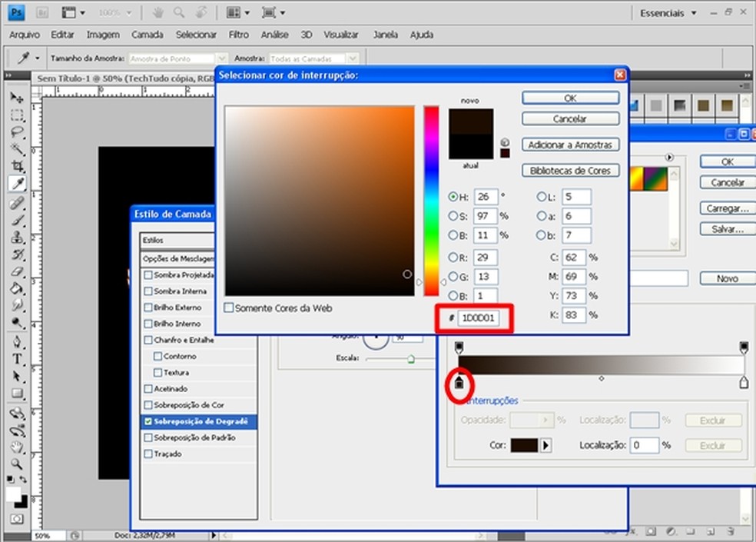Select the Paint Bucket tool
The width and height of the screenshot is (756, 542).
pos(17,289)
